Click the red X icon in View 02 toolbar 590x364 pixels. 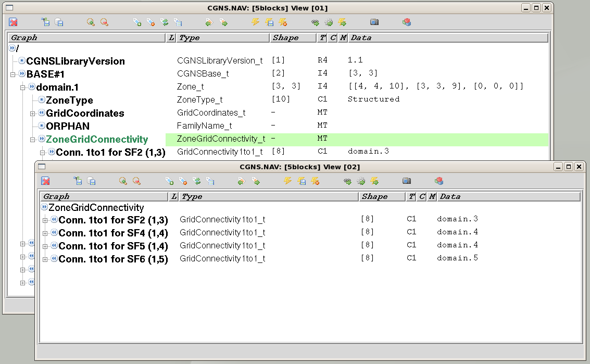pos(46,181)
